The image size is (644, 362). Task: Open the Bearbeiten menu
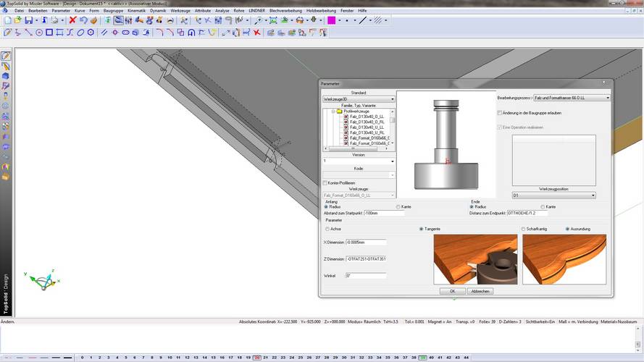38,11
